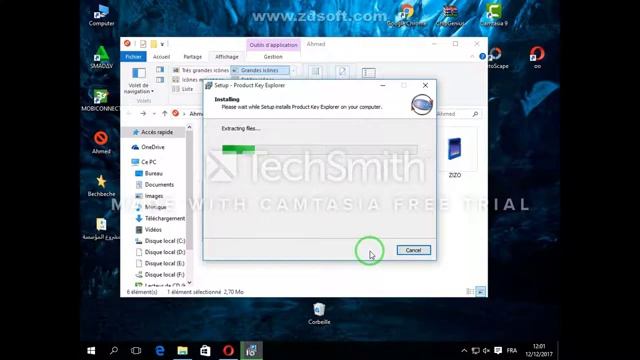640x360 pixels.
Task: Open taskbar search magnifier
Action: click(x=114, y=351)
